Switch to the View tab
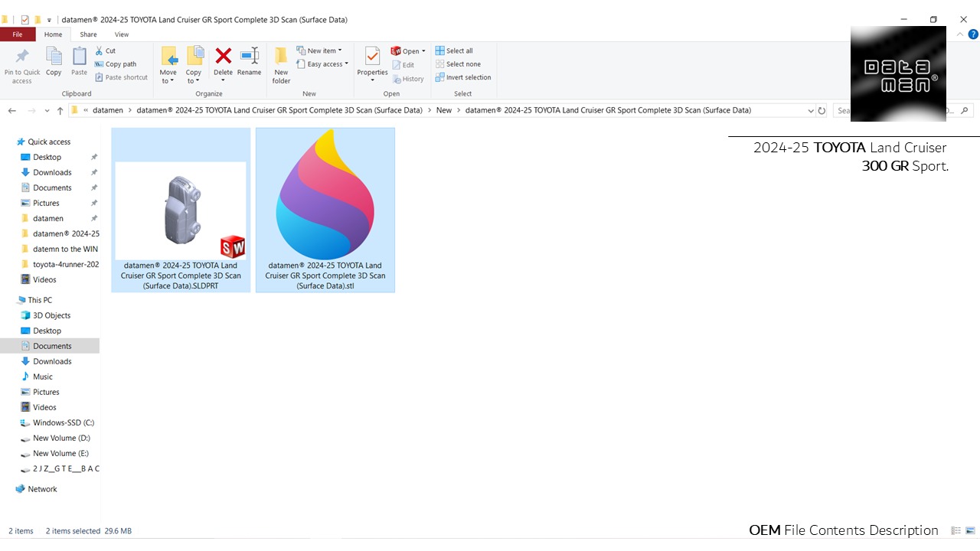The height and width of the screenshot is (551, 980). click(122, 34)
